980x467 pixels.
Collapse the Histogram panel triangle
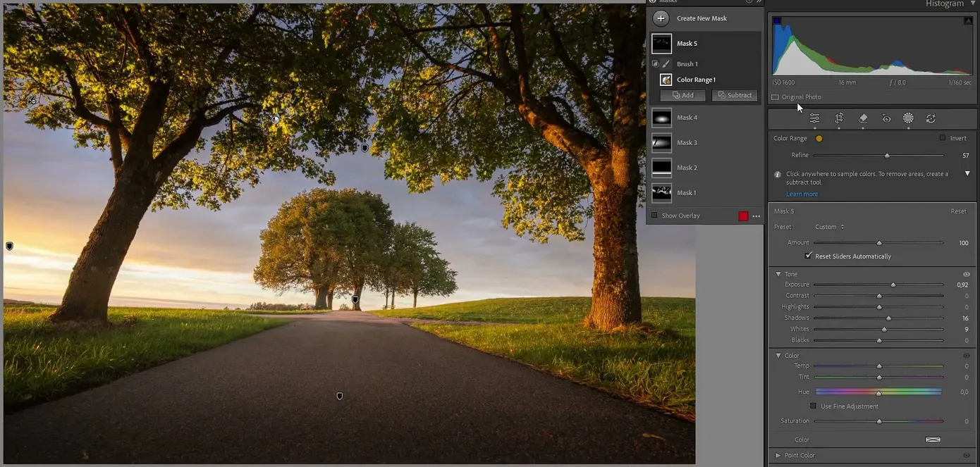tap(972, 4)
